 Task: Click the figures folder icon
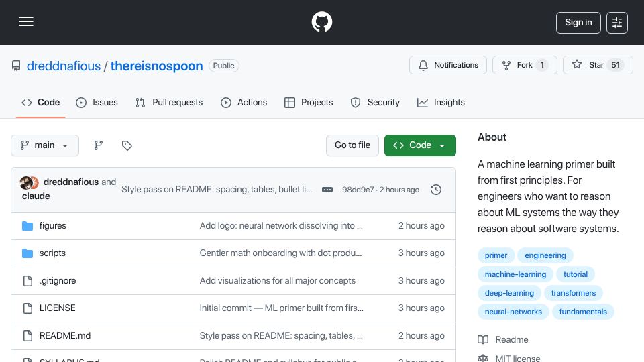pyautogui.click(x=28, y=226)
